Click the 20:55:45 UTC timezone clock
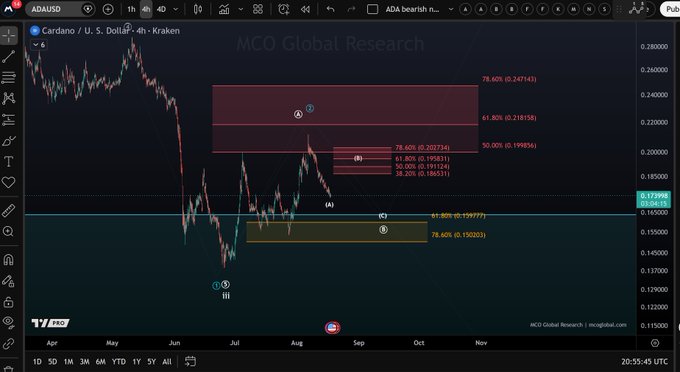The width and height of the screenshot is (680, 372). click(644, 362)
